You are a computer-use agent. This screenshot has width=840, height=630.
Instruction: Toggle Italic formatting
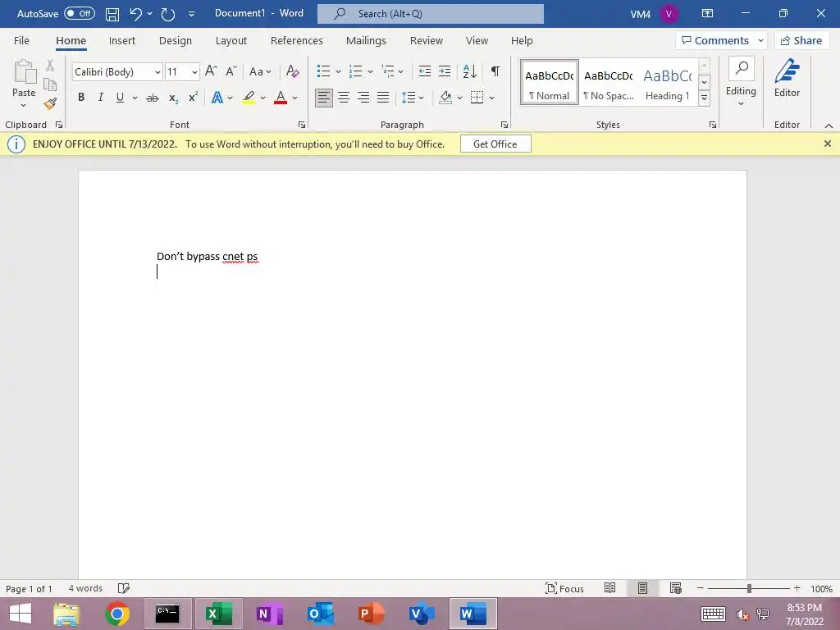coord(100,98)
